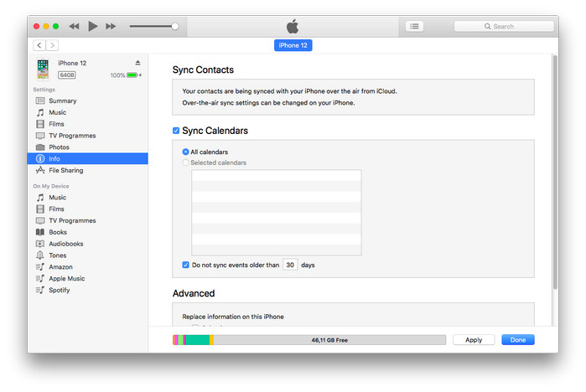Open TV Programmes under Settings
586x392 pixels.
pos(87,136)
